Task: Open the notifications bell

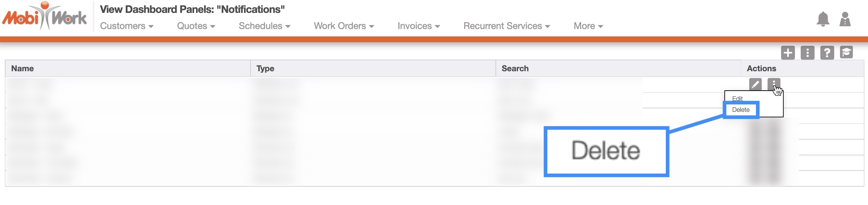Action: click(x=823, y=19)
